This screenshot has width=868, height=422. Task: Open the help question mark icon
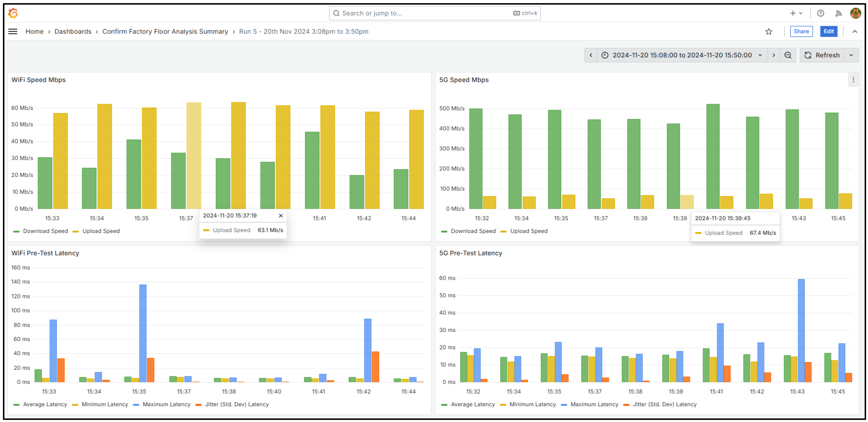coord(821,13)
